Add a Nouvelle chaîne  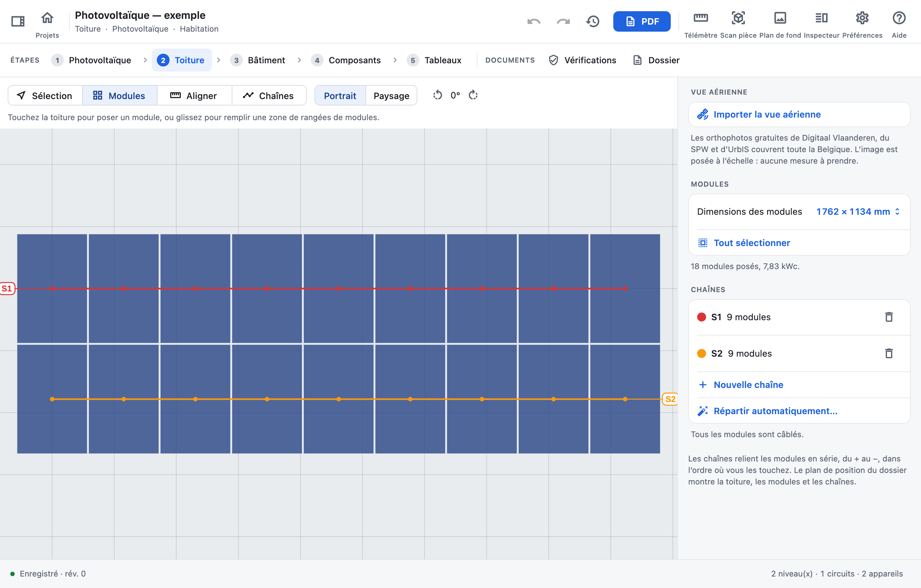coord(799,385)
